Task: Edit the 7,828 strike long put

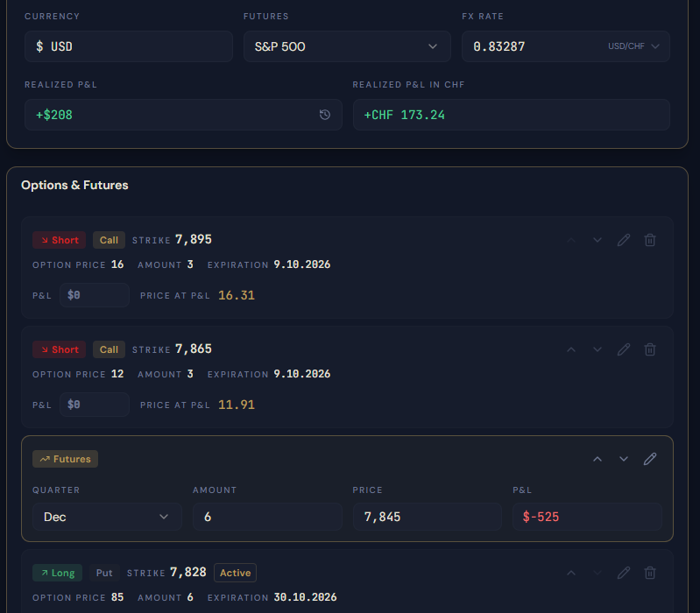Action: [x=624, y=573]
